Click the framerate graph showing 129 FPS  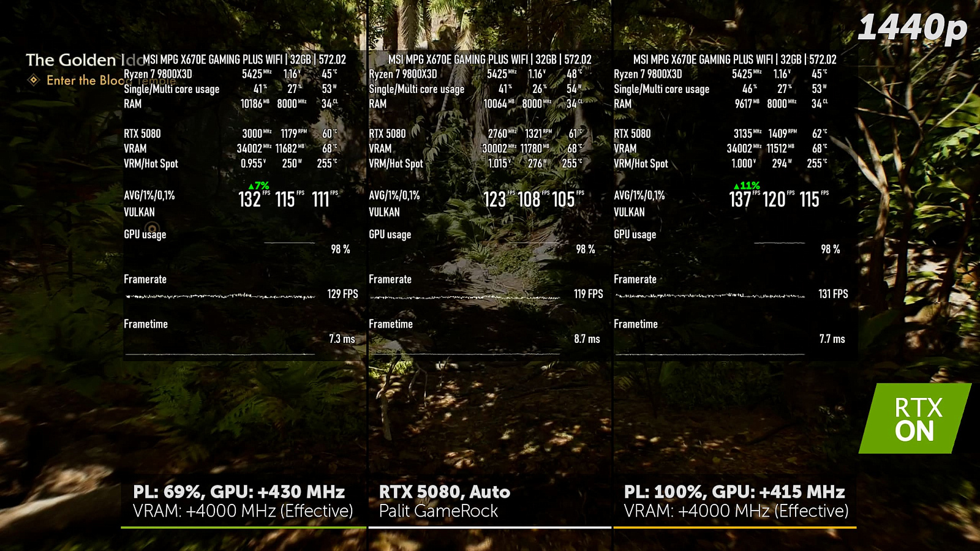click(221, 296)
